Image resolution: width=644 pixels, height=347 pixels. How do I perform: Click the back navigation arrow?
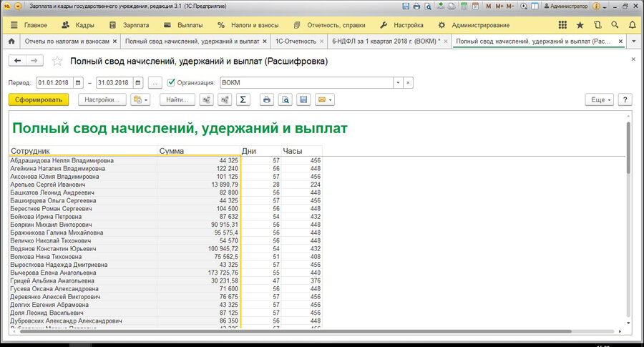tap(17, 61)
